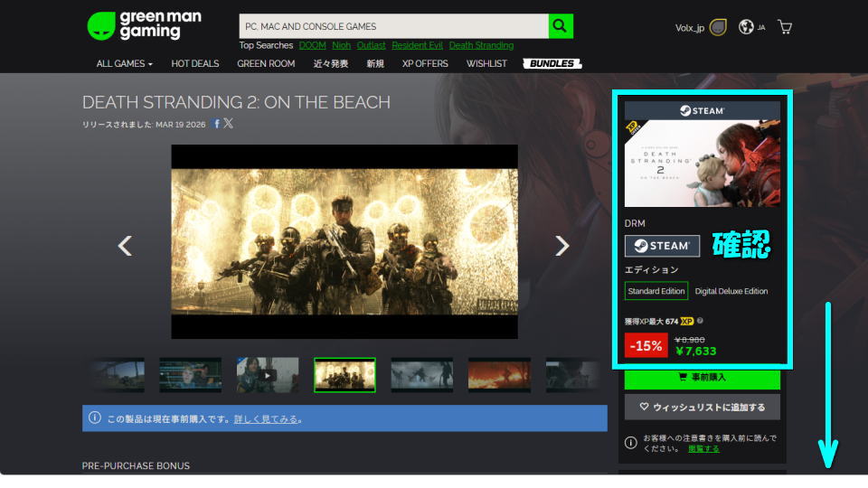Click the PRE-PURCHASE BONUS heading
868x488 pixels.
coord(136,465)
